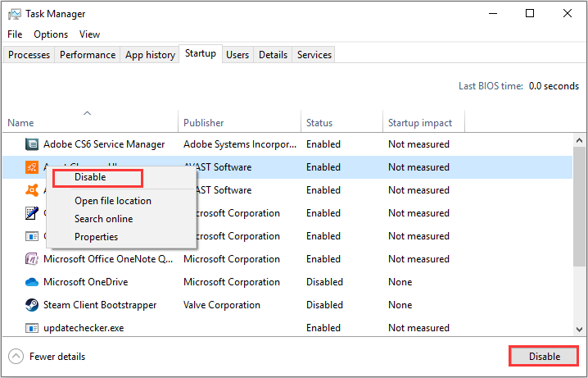The height and width of the screenshot is (378, 588).
Task: Click the Last BIOS time value
Action: click(554, 86)
